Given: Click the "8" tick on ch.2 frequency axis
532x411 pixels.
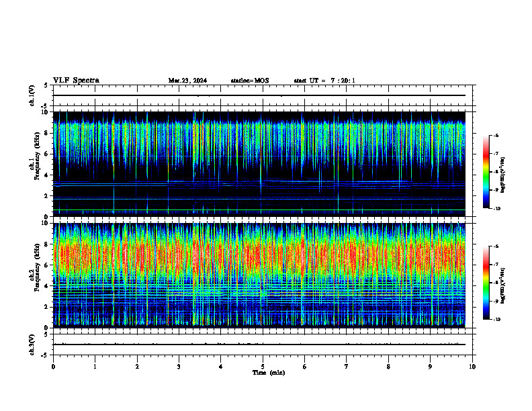Looking at the screenshot, I should tap(47, 244).
